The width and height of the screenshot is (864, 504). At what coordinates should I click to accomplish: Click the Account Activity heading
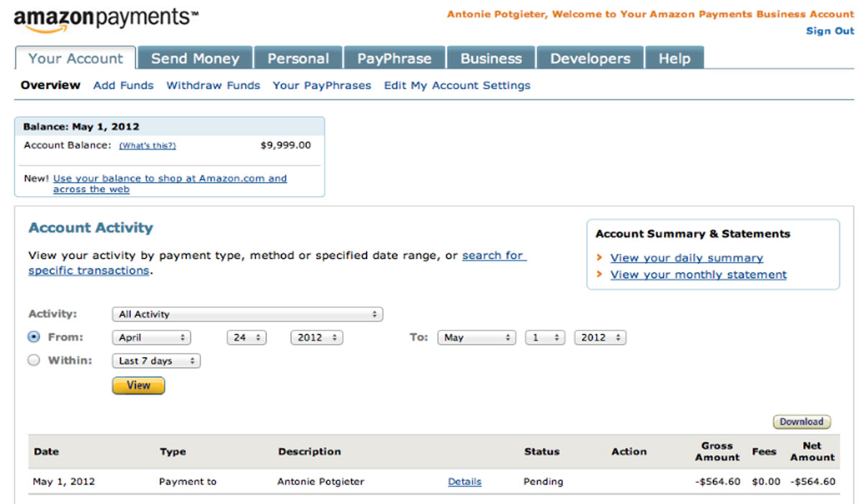[91, 228]
